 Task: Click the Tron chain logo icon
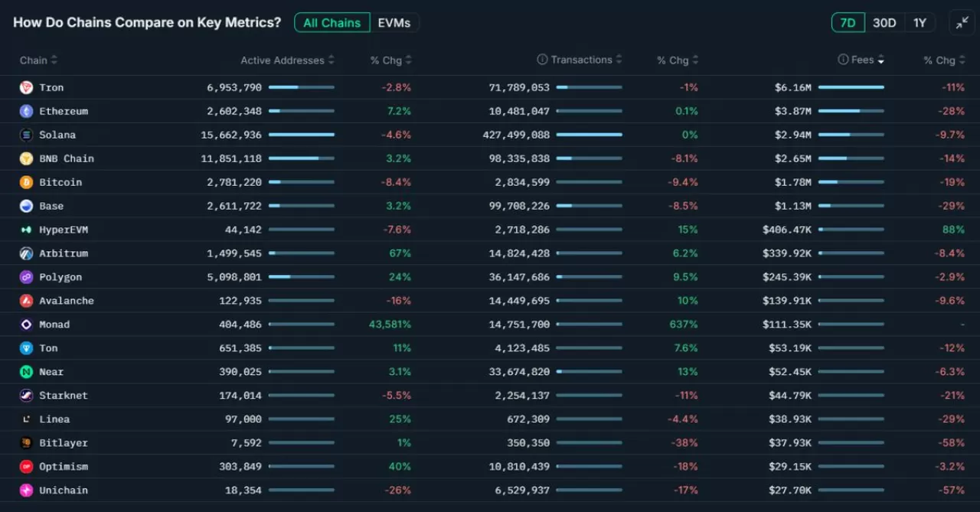(x=24, y=87)
